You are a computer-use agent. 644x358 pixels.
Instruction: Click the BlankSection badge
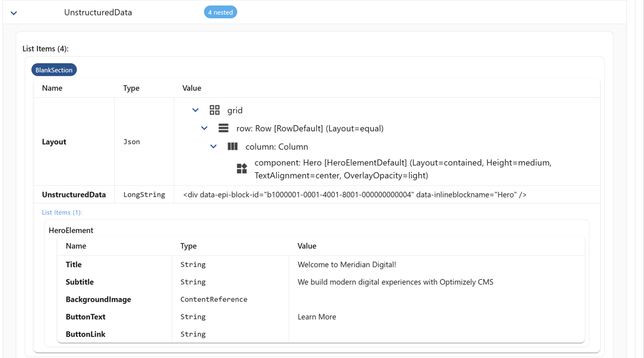54,69
